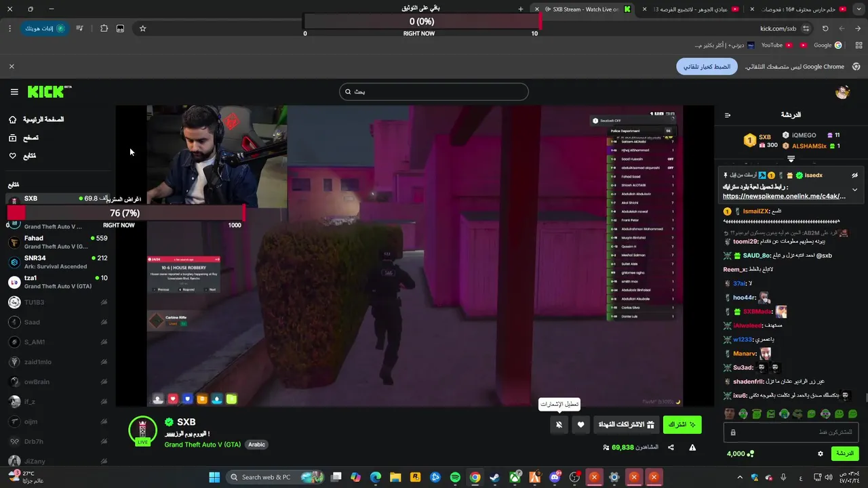Reload the page in Chrome
868x488 pixels.
point(825,28)
